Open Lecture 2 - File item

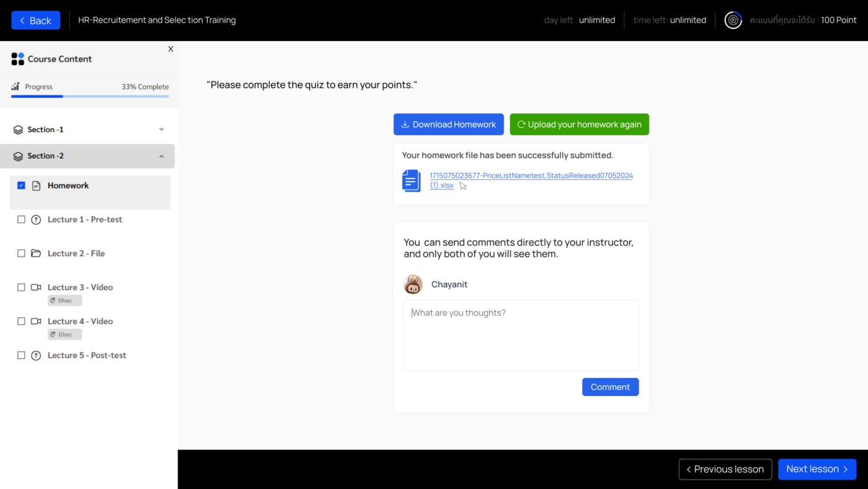pos(76,253)
